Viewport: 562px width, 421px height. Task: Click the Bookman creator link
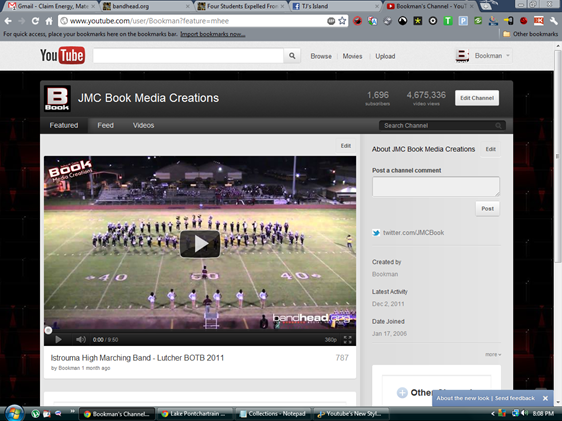pos(385,274)
